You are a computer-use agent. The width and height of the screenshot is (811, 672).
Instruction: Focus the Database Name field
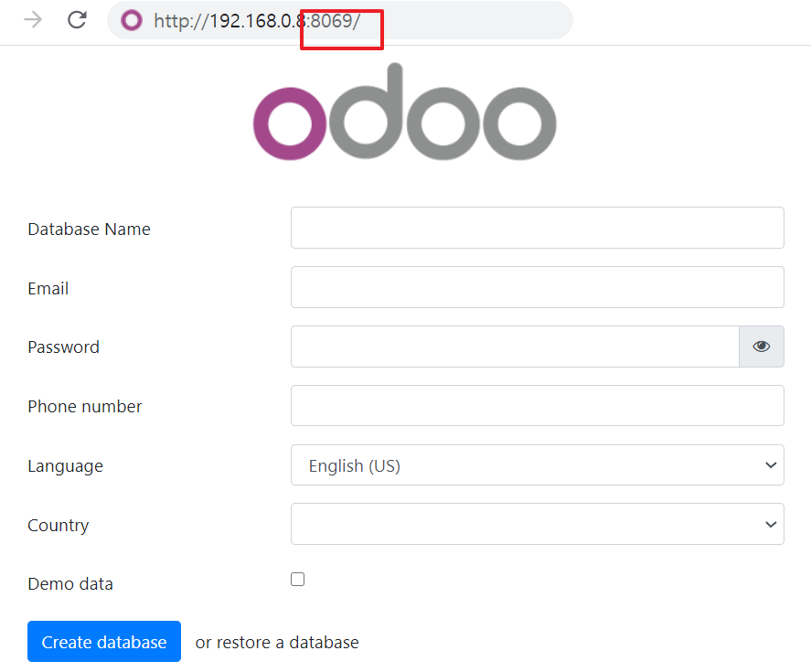click(538, 228)
